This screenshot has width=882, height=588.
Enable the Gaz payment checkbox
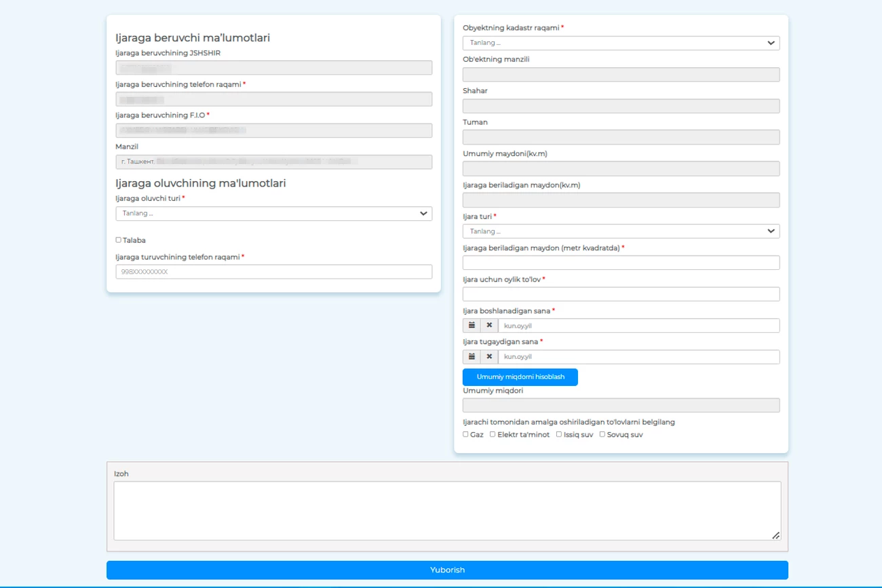(465, 435)
